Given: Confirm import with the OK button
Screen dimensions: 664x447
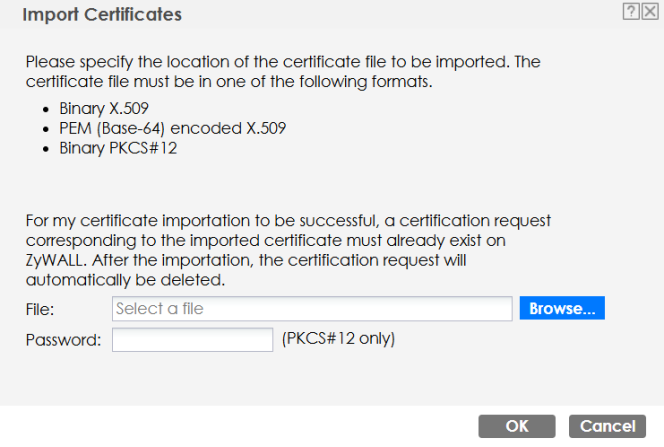Looking at the screenshot, I should tap(517, 426).
